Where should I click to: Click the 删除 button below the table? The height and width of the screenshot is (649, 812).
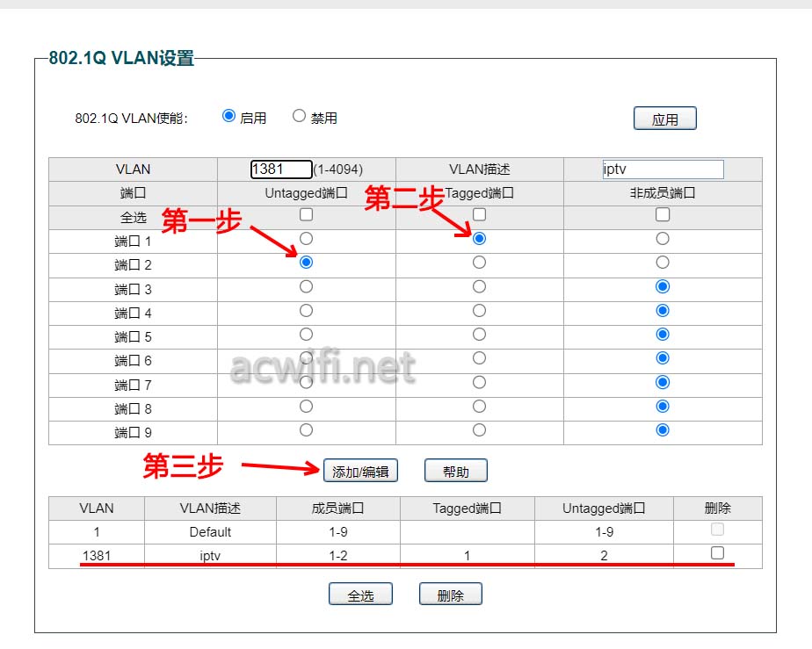click(451, 595)
